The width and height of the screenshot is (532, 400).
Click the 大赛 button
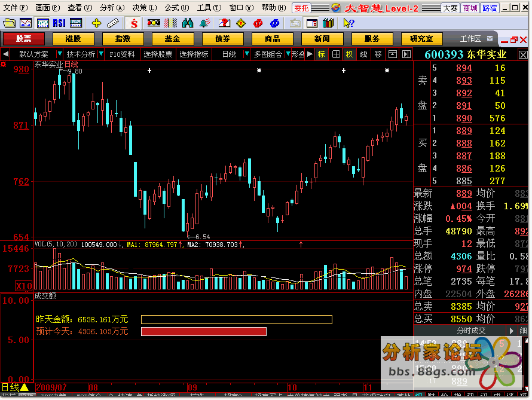(450, 8)
